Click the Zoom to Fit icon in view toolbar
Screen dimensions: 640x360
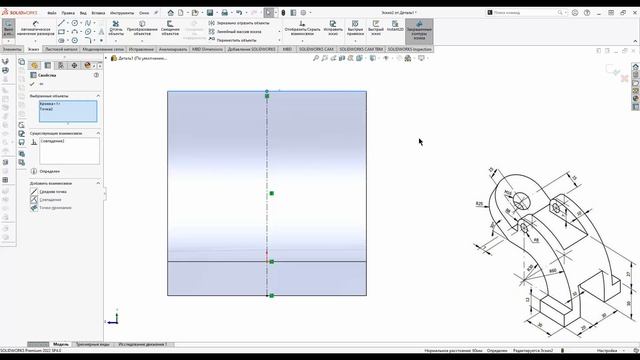[x=316, y=58]
